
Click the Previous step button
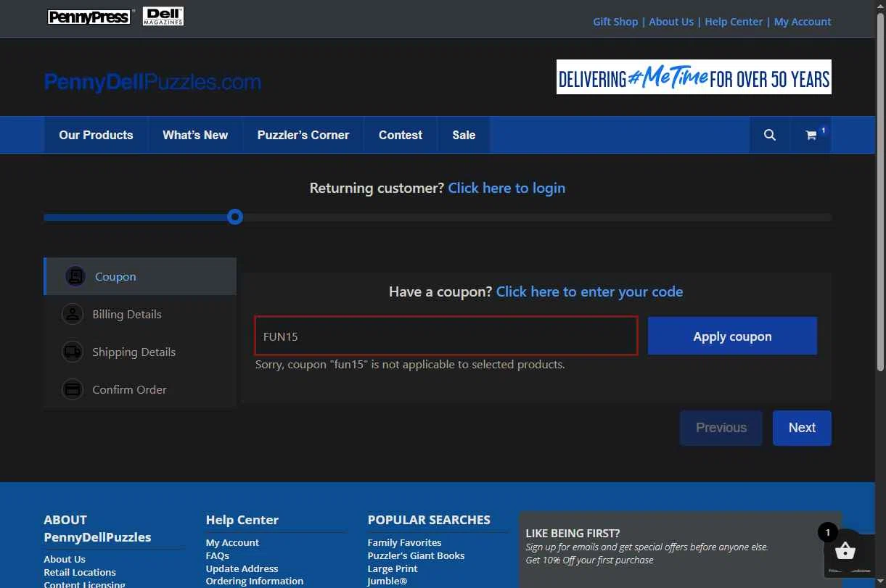point(721,428)
